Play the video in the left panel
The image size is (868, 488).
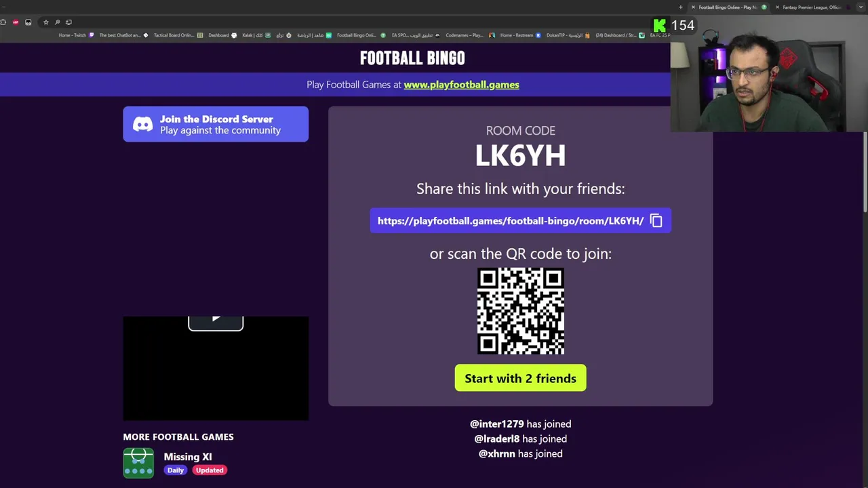[216, 320]
